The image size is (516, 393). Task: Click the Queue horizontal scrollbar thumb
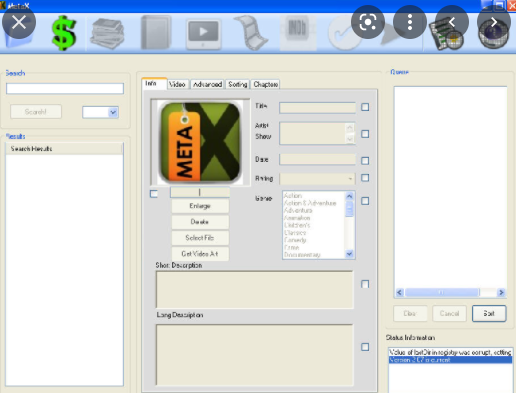[442, 292]
